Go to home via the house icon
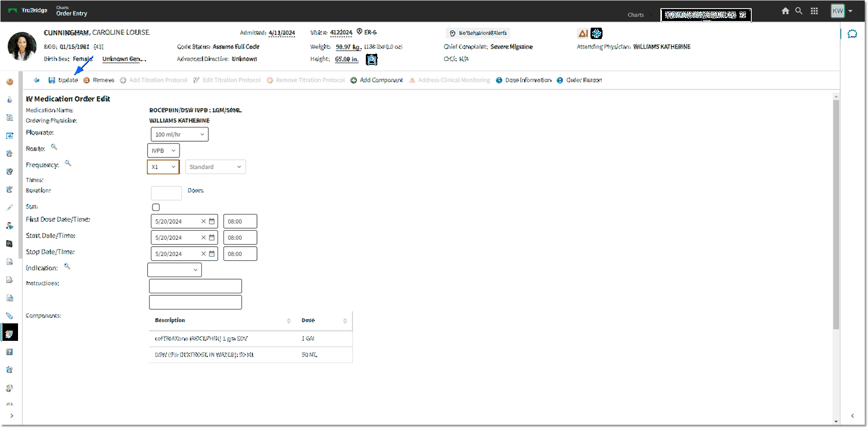868x428 pixels. tap(785, 11)
